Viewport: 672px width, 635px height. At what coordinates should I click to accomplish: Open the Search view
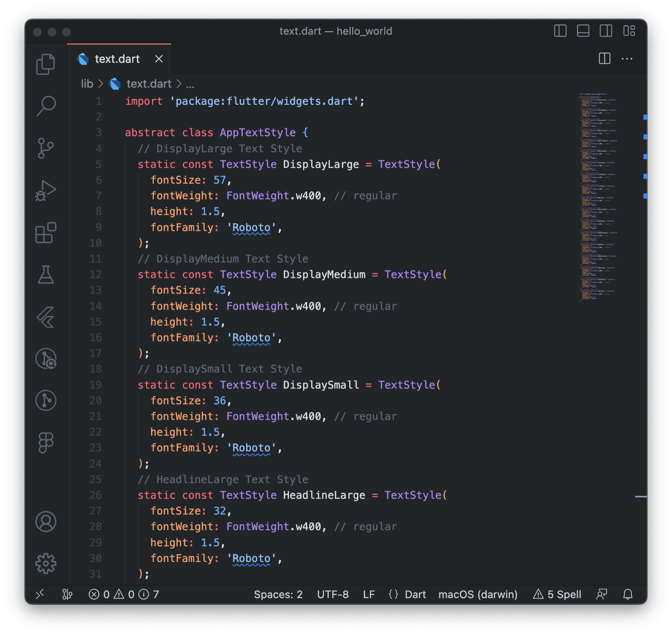pyautogui.click(x=45, y=106)
